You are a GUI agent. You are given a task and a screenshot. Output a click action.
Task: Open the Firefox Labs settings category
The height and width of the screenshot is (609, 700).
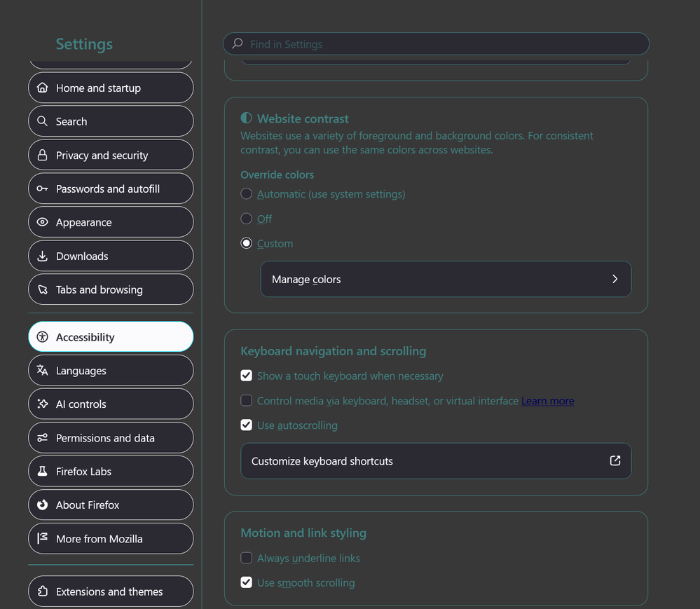[111, 471]
